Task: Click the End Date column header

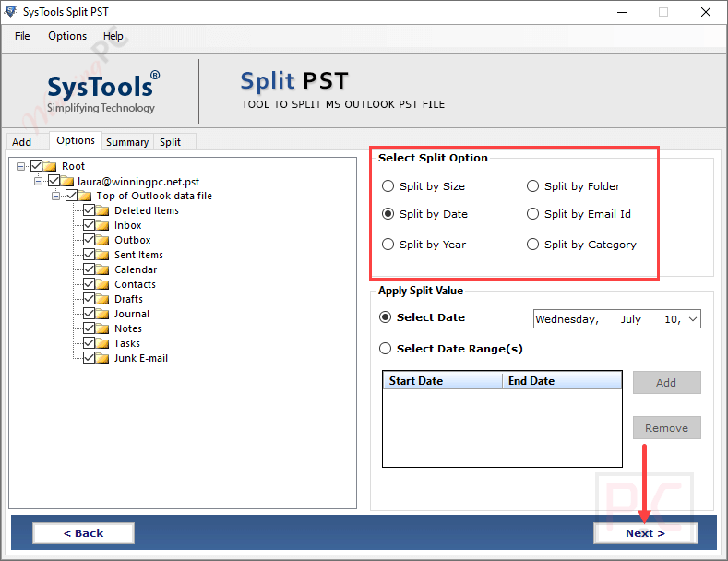Action: point(562,381)
